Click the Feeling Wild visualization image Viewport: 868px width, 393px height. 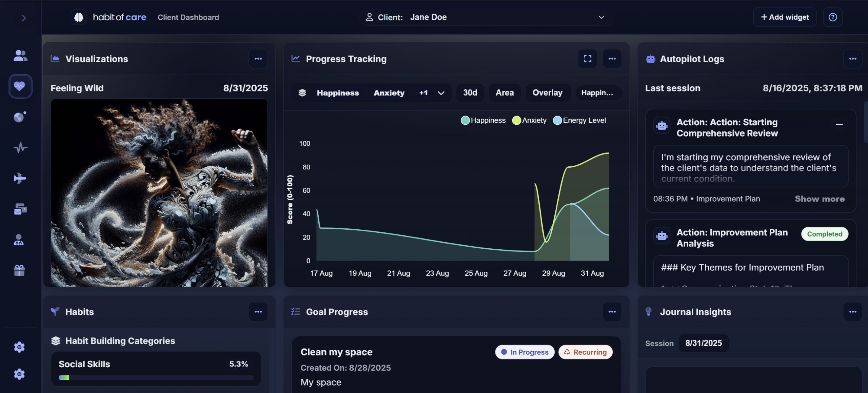coord(159,193)
